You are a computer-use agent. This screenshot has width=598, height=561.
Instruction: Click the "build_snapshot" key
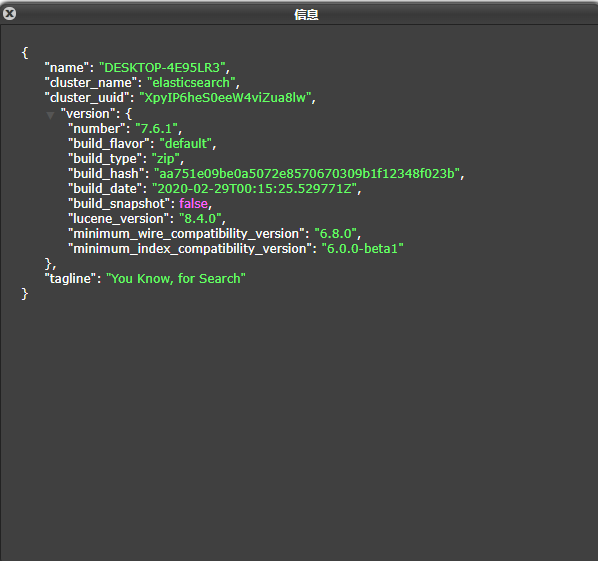click(119, 204)
